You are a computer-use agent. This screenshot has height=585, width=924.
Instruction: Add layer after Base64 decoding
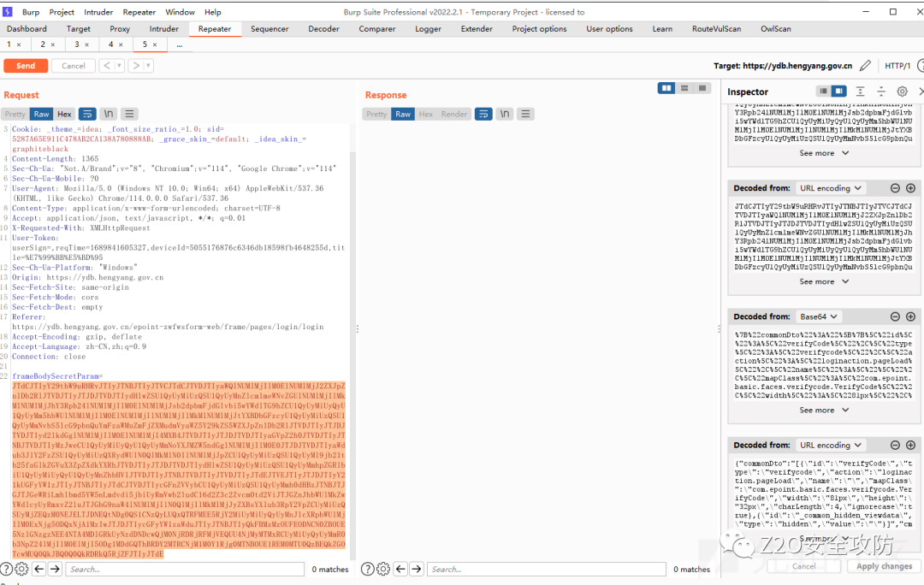910,317
